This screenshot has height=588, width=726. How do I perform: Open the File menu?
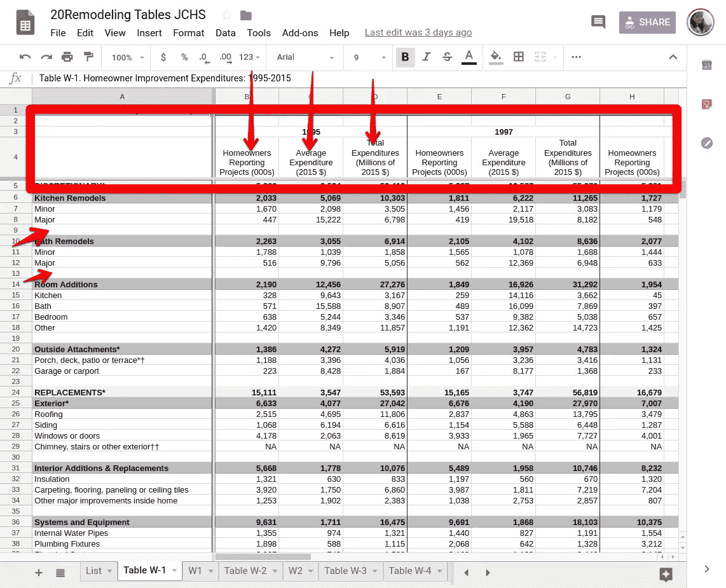58,33
